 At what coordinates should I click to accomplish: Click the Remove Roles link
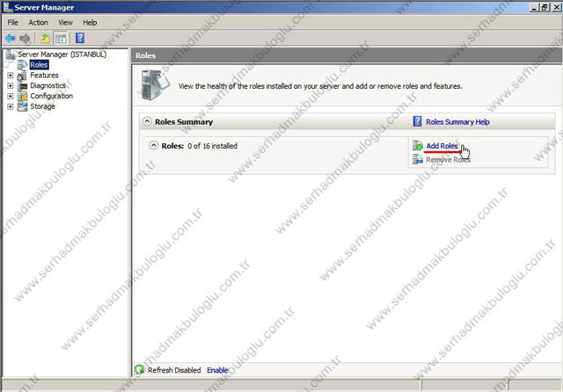(x=448, y=160)
